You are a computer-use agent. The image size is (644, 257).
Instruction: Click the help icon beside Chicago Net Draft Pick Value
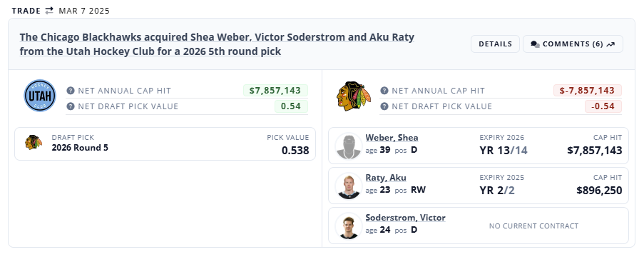point(384,106)
